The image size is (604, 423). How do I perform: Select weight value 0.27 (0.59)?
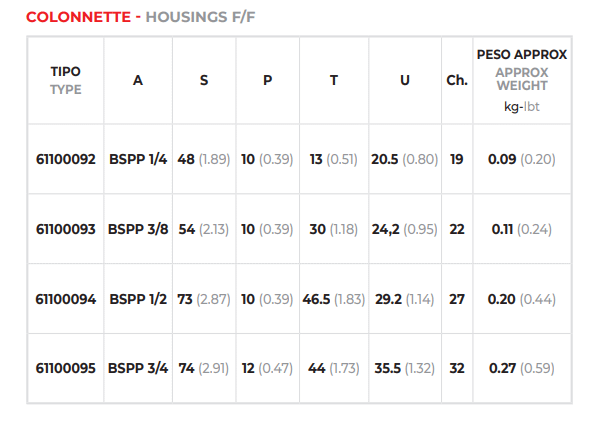click(x=522, y=368)
